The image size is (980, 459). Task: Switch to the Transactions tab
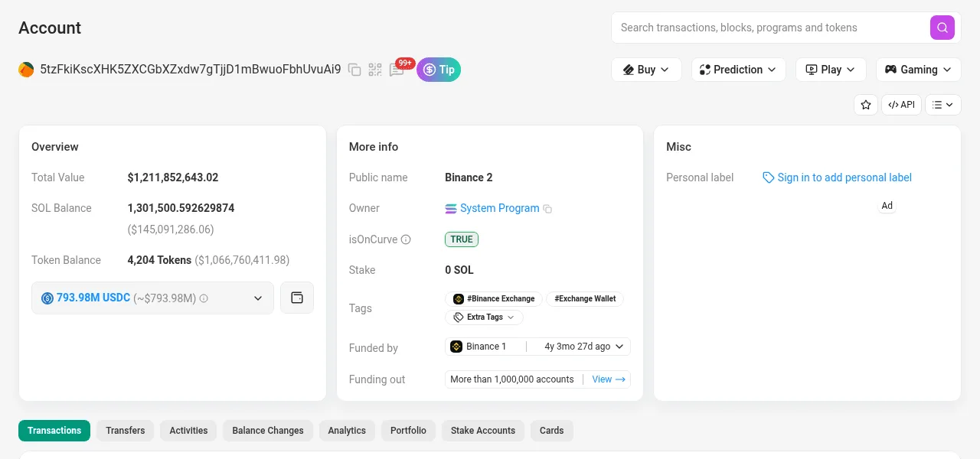tap(54, 431)
